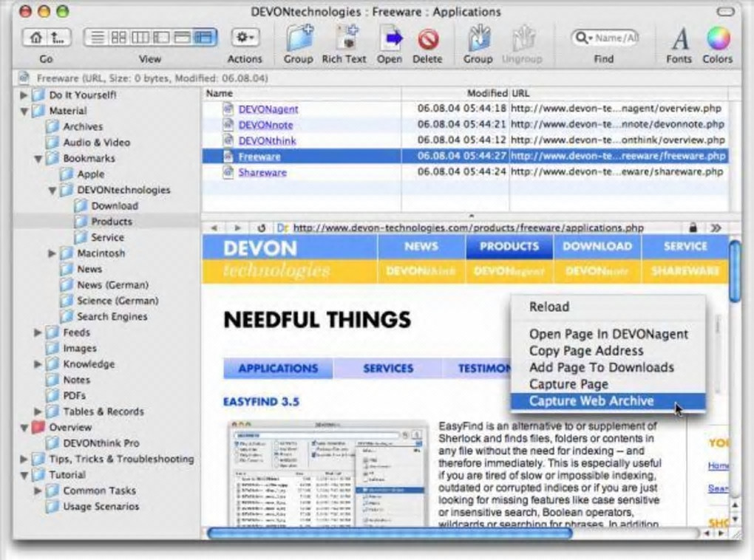Expand the Knowledge folder
This screenshot has height=560, width=754.
pos(38,364)
